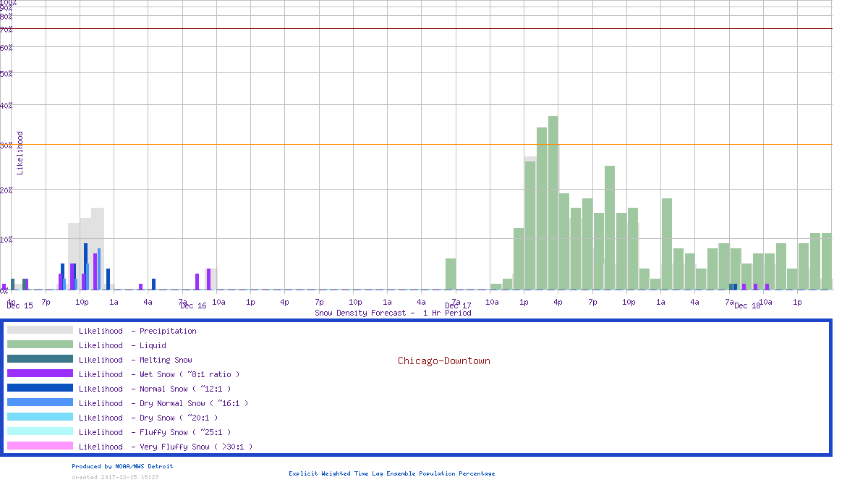Click the 'Produced by NOAA/NWS Detroit' text
868x485 pixels.
point(122,466)
